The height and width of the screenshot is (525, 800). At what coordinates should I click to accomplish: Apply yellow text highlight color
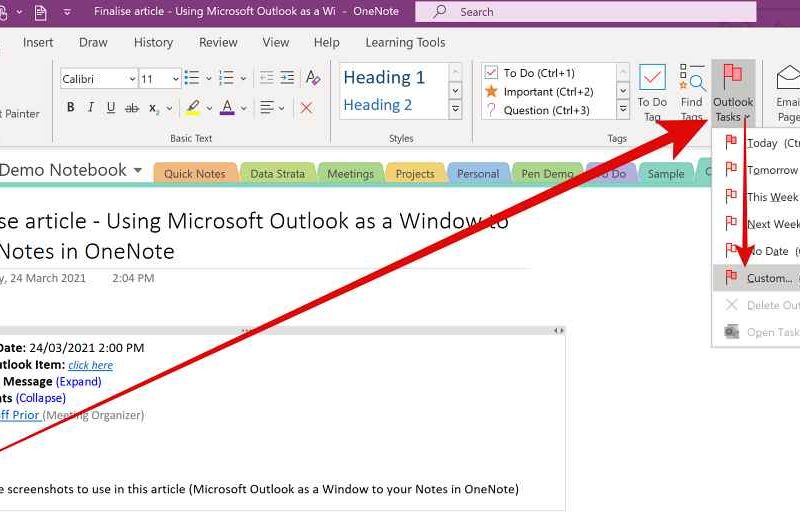(x=193, y=107)
